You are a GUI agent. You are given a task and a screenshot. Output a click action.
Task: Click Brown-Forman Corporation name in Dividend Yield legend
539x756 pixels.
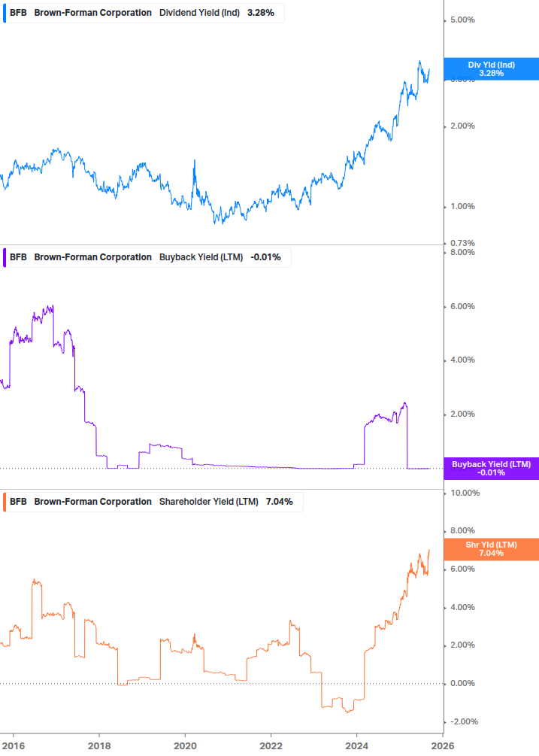[93, 13]
